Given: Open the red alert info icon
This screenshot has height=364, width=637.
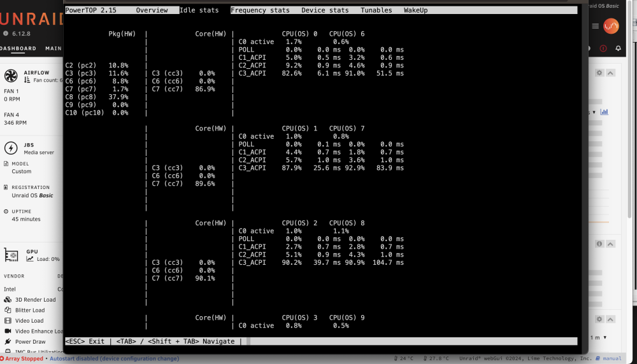Looking at the screenshot, I should (x=603, y=48).
